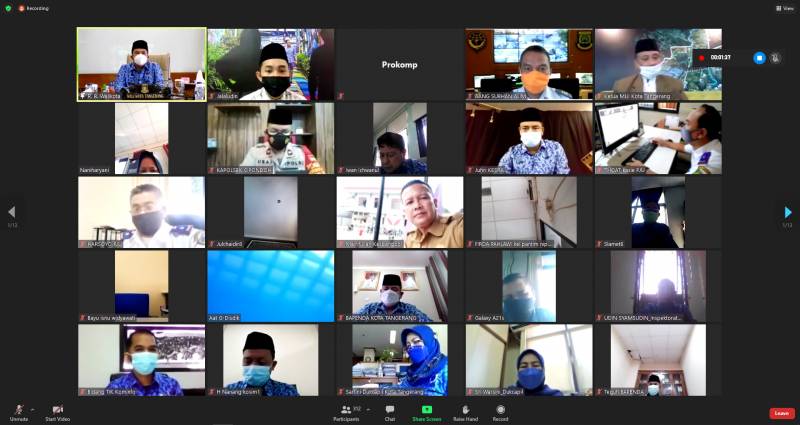Go to previous gallery page
800x425 pixels.
pos(12,212)
